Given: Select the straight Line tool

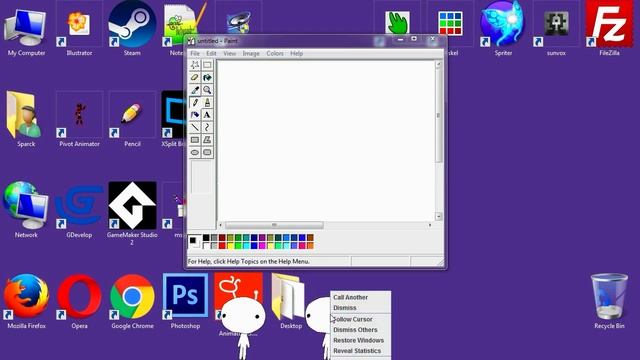Looking at the screenshot, I should [x=195, y=127].
